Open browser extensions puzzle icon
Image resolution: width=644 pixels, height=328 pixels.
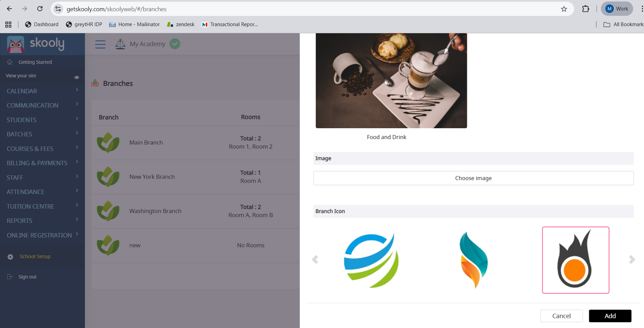(586, 9)
